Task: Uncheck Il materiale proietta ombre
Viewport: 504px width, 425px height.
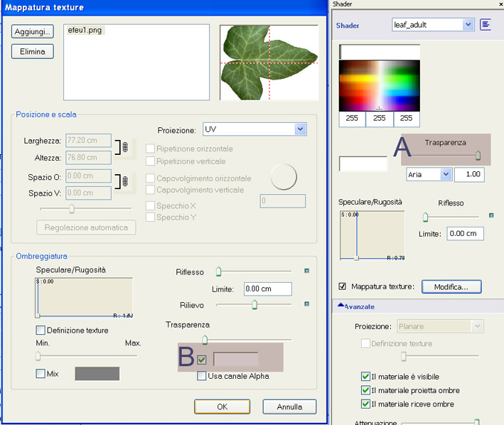Action: pos(365,390)
